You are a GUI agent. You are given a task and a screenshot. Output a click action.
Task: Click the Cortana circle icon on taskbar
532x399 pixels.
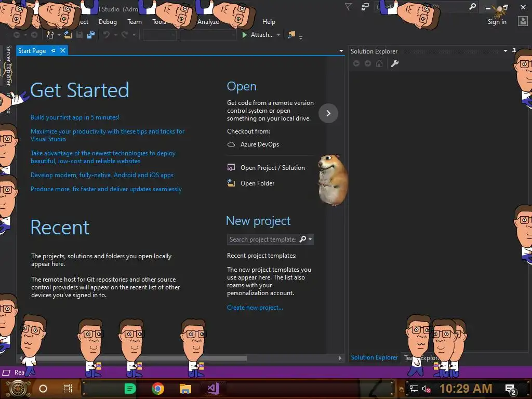point(43,389)
